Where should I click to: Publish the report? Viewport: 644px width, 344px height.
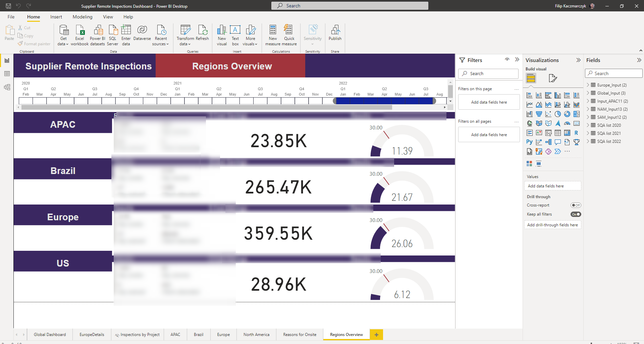coord(335,33)
